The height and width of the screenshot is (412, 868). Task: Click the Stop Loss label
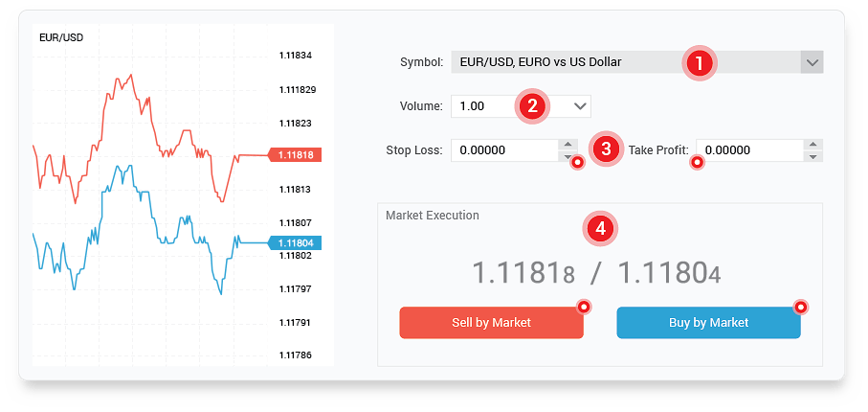click(x=414, y=150)
